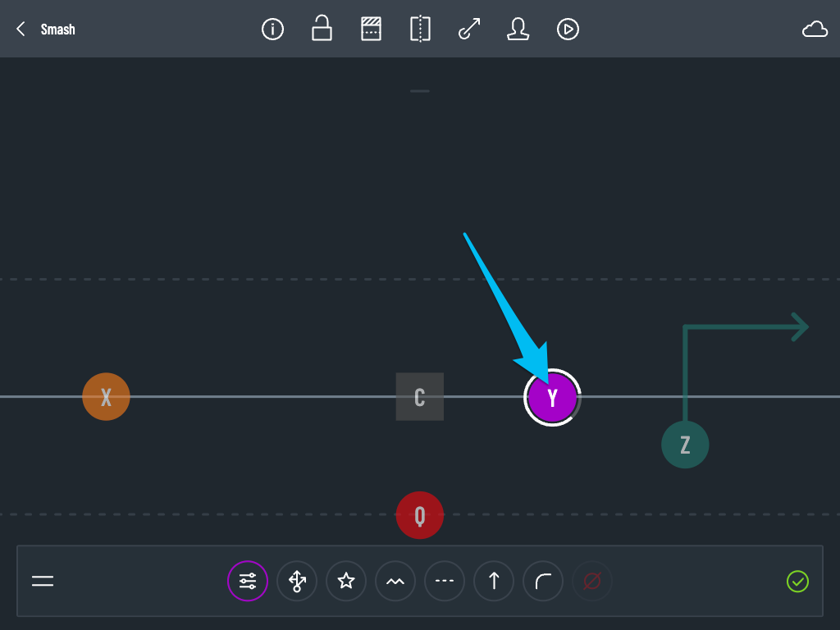Choose the straight up arrow route

[494, 581]
